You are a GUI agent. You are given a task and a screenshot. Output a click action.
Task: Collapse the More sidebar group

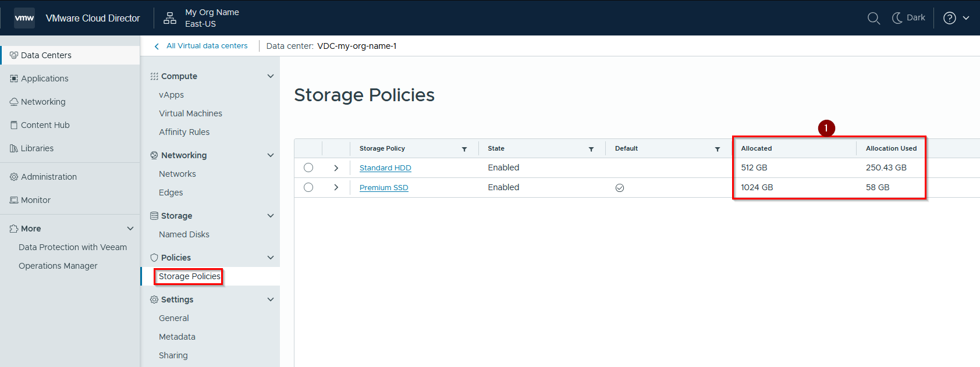[x=130, y=229]
